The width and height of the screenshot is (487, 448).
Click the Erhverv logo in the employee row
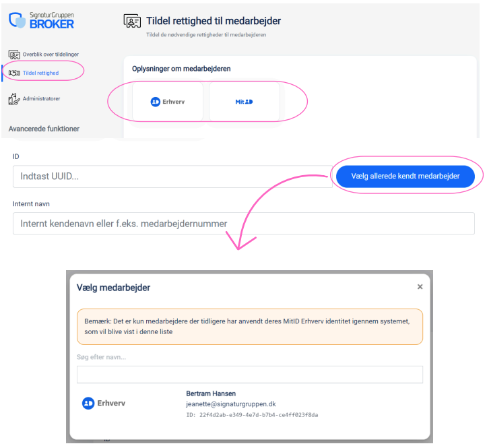click(x=104, y=403)
